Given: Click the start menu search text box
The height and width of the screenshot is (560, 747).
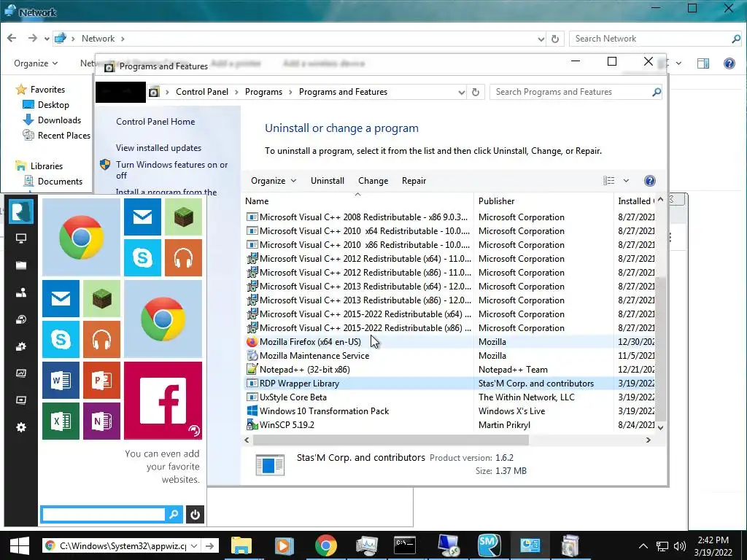Looking at the screenshot, I should (104, 514).
